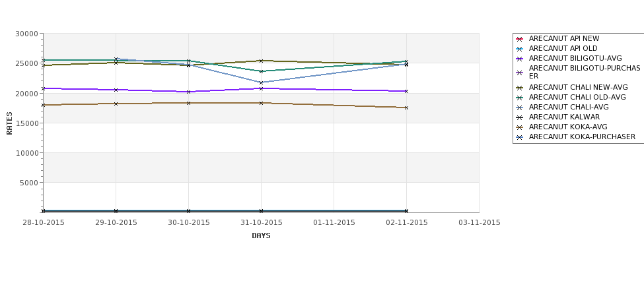Click the ARECANUT CHALI OLD-AVG legend marker
Image resolution: width=644 pixels, height=283 pixels.
click(x=520, y=98)
